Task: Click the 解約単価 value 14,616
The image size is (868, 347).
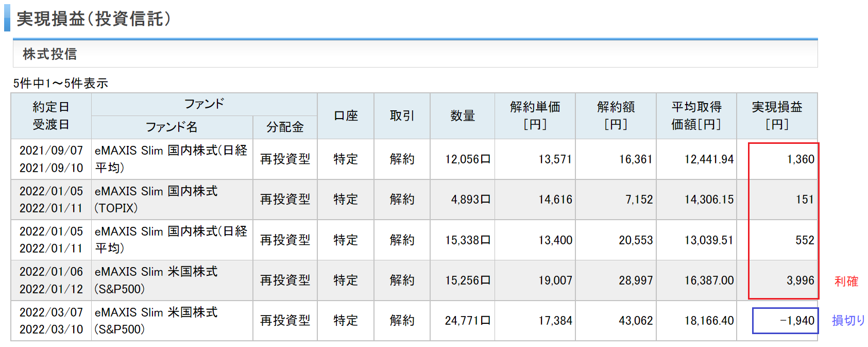Action: coord(555,200)
